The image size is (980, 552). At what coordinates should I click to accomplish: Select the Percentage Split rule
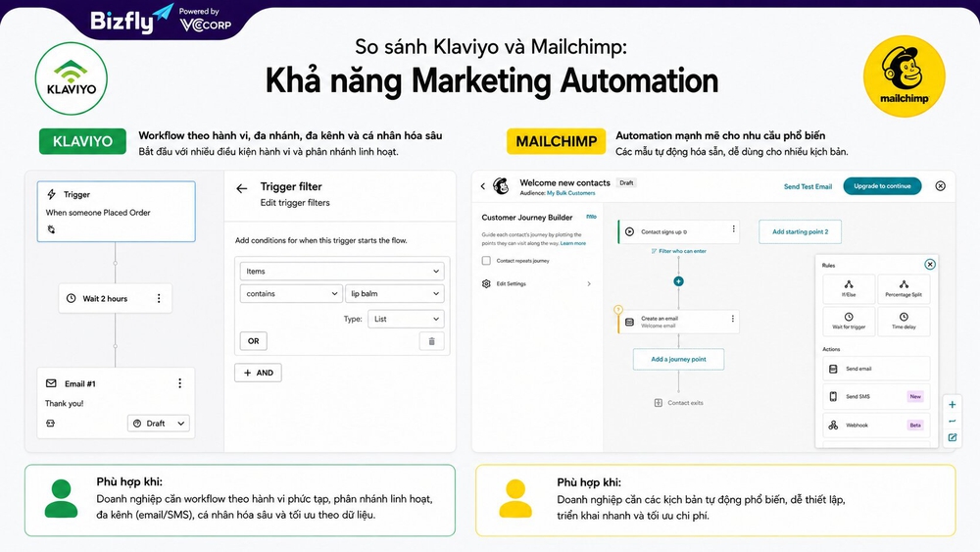[x=904, y=289]
